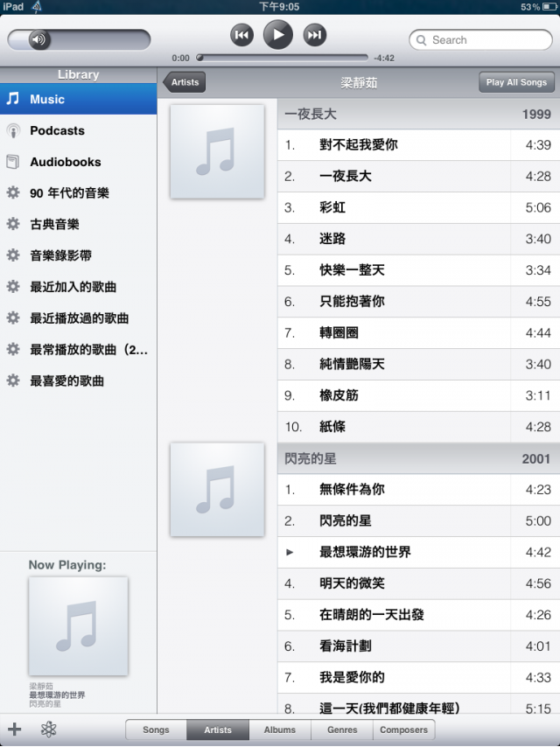Play track 2 閃亮的星 from 2001 album
Image resolution: width=560 pixels, height=747 pixels.
(418, 520)
